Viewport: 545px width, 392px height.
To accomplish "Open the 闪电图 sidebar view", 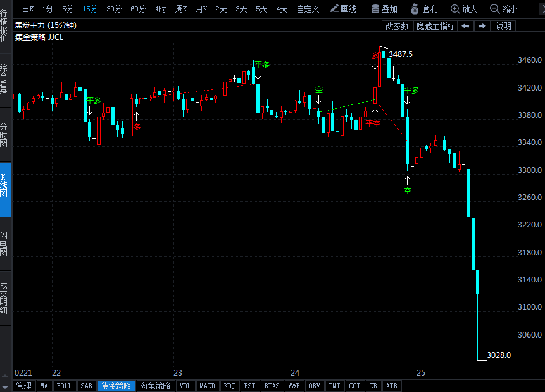I will 5,244.
